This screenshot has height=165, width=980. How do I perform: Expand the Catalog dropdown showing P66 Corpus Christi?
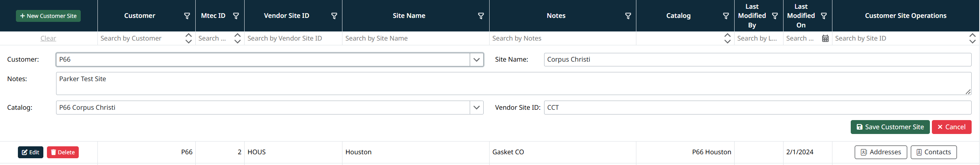coord(476,108)
